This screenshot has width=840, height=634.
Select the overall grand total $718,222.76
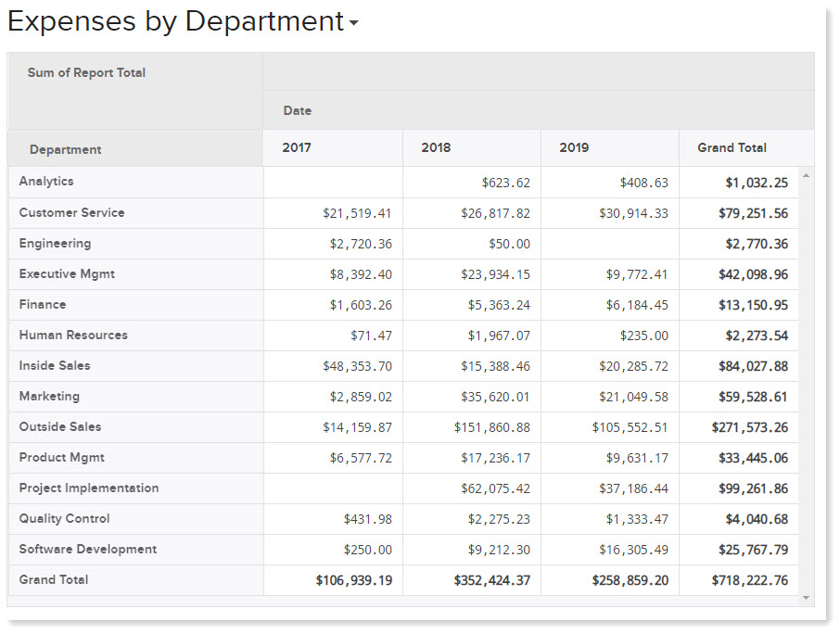click(x=749, y=580)
